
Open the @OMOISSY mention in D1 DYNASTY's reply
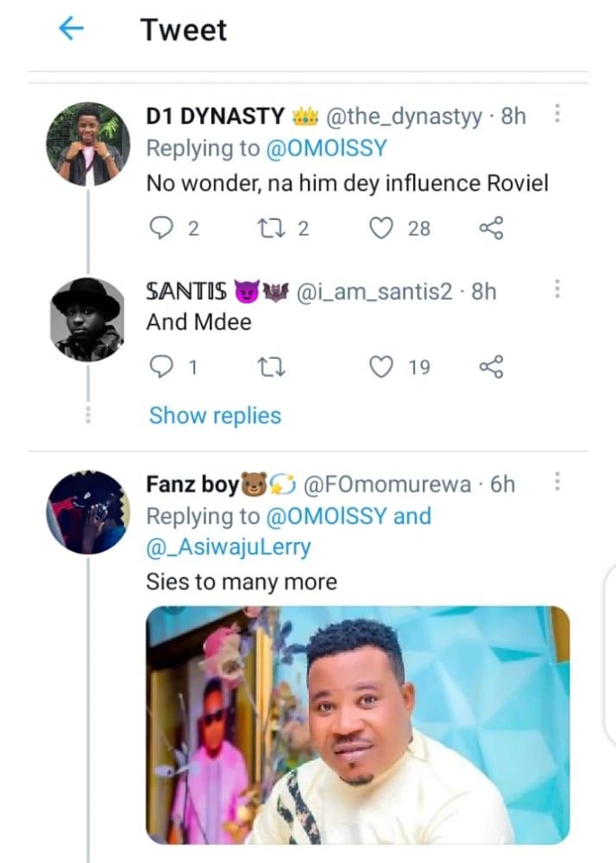point(326,148)
